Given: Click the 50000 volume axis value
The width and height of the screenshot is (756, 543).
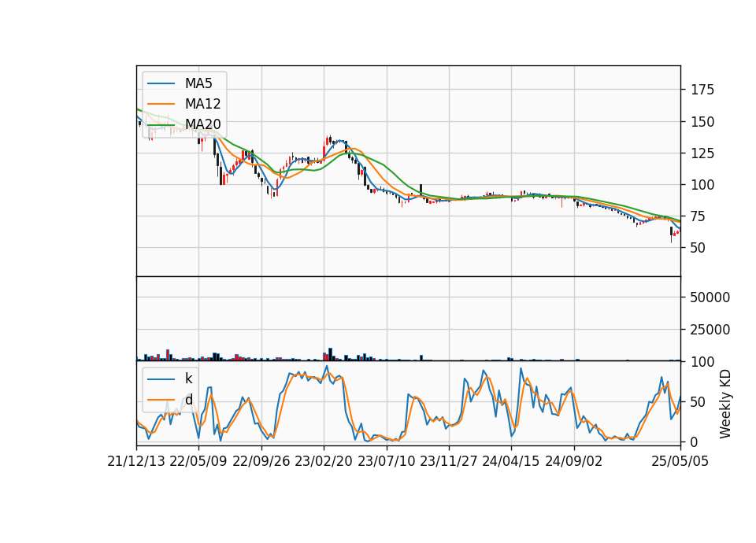Looking at the screenshot, I should pos(710,297).
